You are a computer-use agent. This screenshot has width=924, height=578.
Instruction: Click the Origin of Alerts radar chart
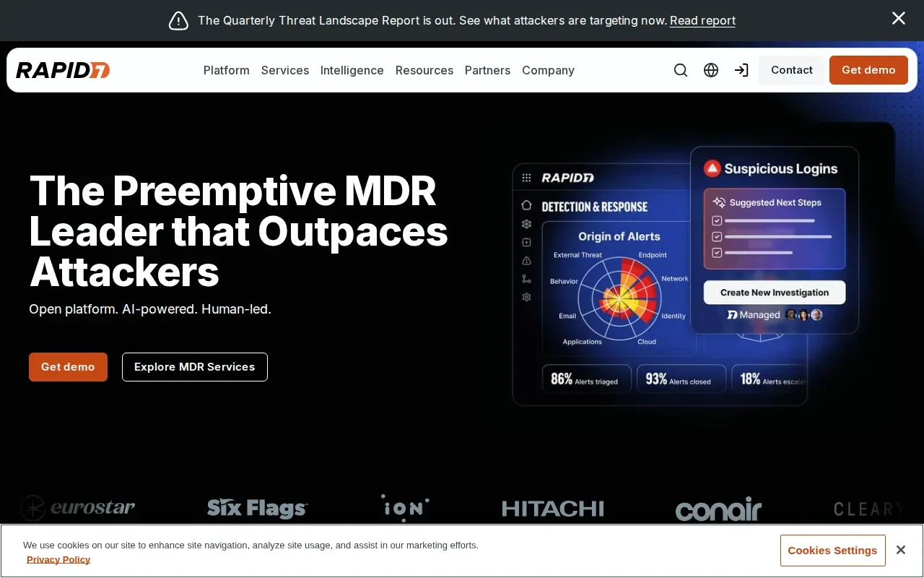point(619,297)
